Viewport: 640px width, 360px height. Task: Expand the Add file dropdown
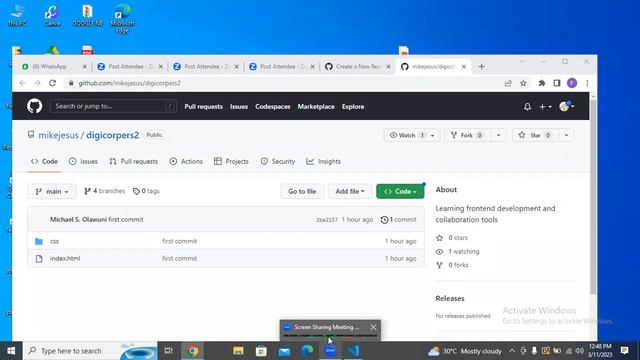[x=350, y=191]
